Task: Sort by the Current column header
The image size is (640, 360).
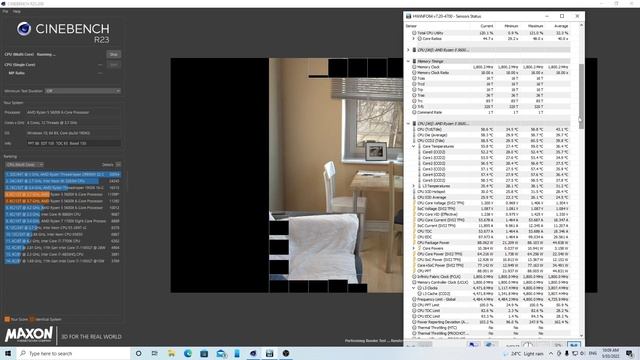Action: [x=487, y=26]
